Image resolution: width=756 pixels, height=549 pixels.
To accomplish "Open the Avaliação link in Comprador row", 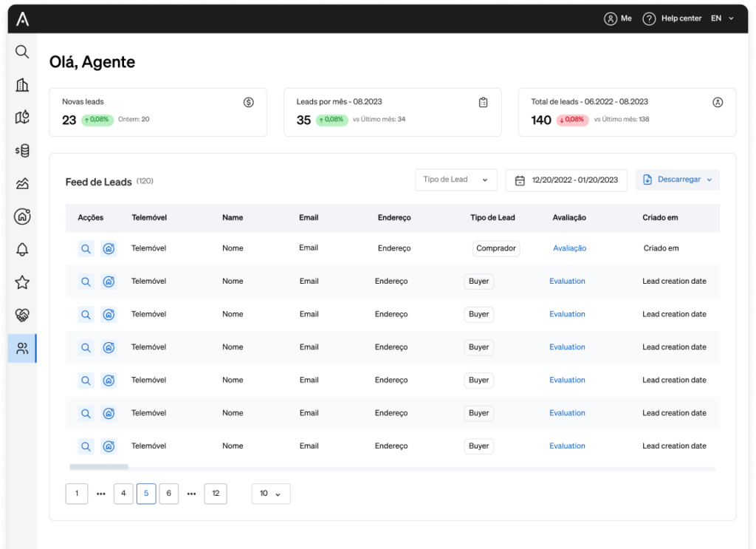I will coord(569,248).
